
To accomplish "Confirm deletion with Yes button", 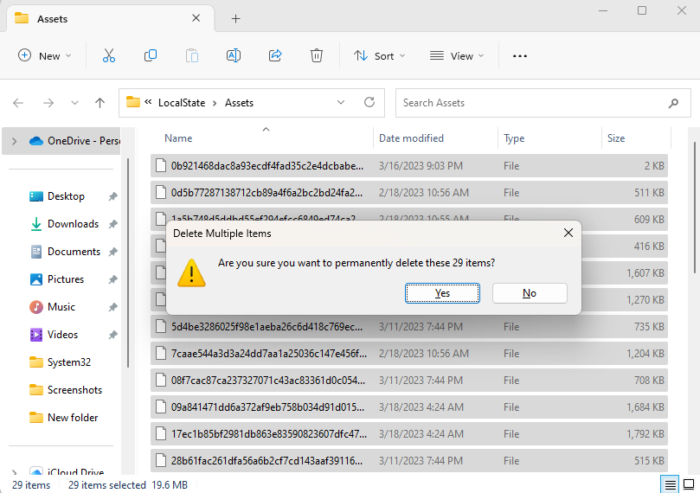I will click(x=442, y=293).
